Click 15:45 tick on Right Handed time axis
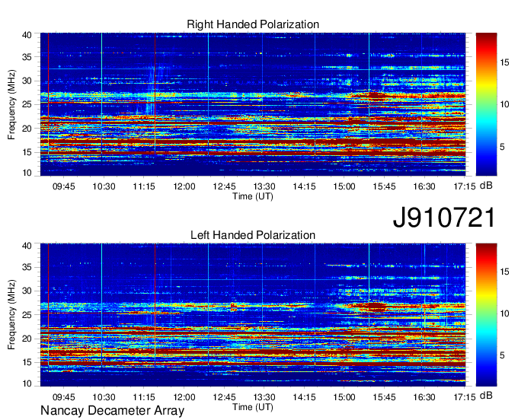 tap(384, 186)
